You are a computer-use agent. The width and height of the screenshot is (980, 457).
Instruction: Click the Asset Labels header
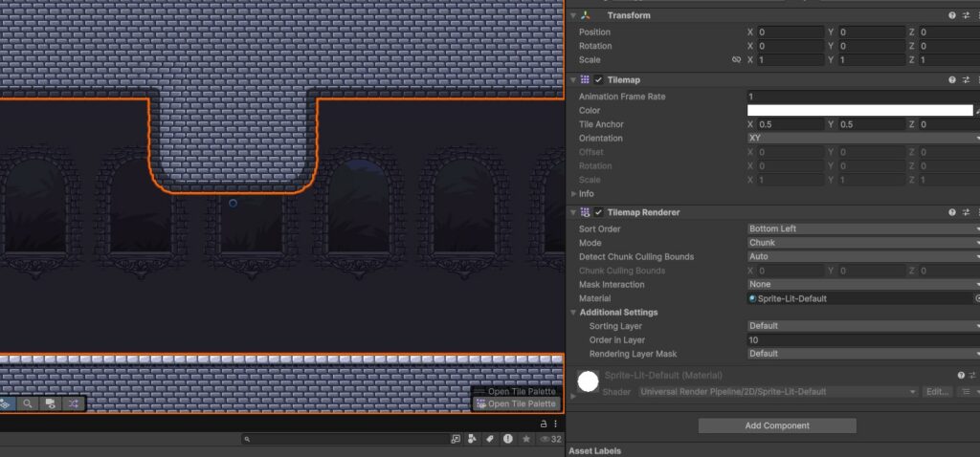(x=595, y=450)
